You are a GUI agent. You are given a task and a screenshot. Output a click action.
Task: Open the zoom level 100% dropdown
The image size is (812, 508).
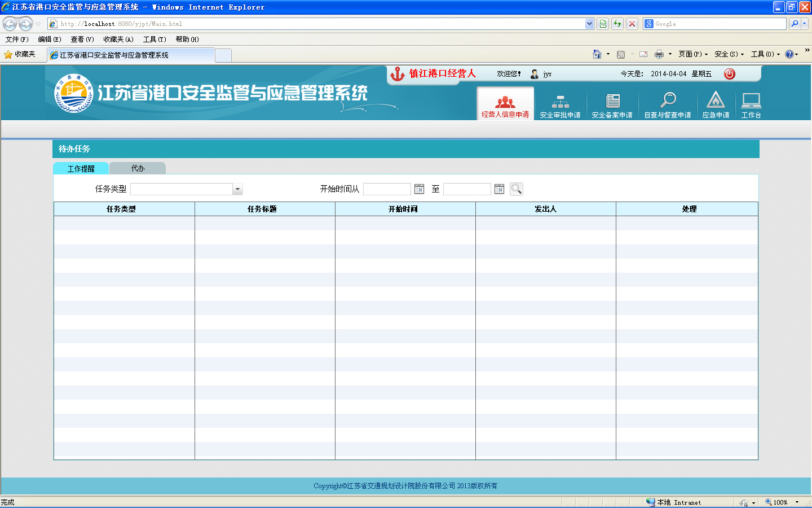tap(796, 502)
